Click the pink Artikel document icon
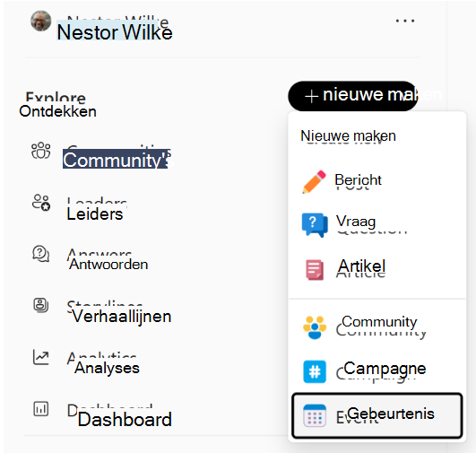476x453 pixels. point(315,269)
